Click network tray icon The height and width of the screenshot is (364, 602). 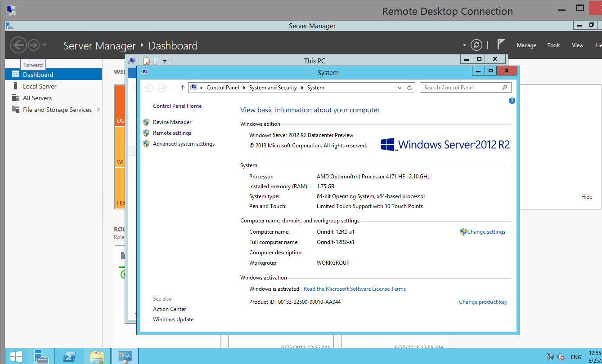click(550, 357)
